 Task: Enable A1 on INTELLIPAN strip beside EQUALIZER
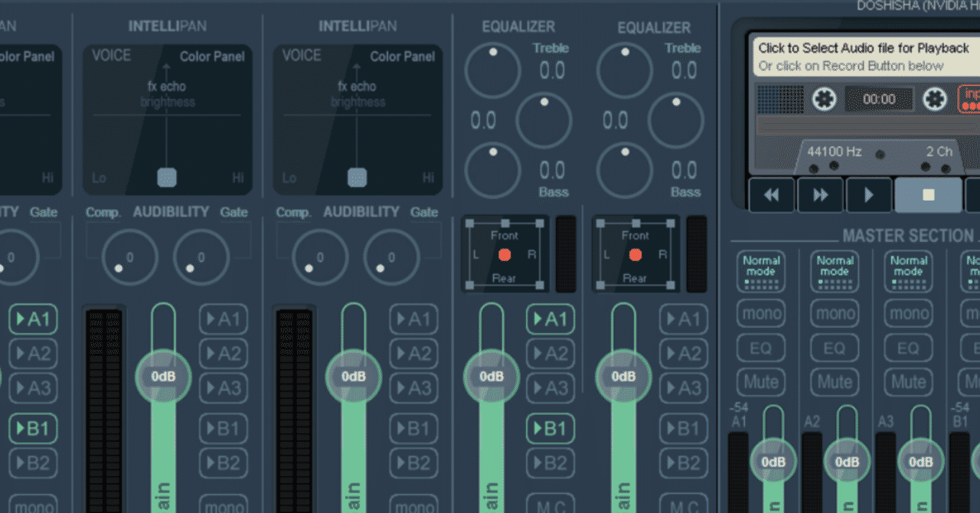coord(413,319)
